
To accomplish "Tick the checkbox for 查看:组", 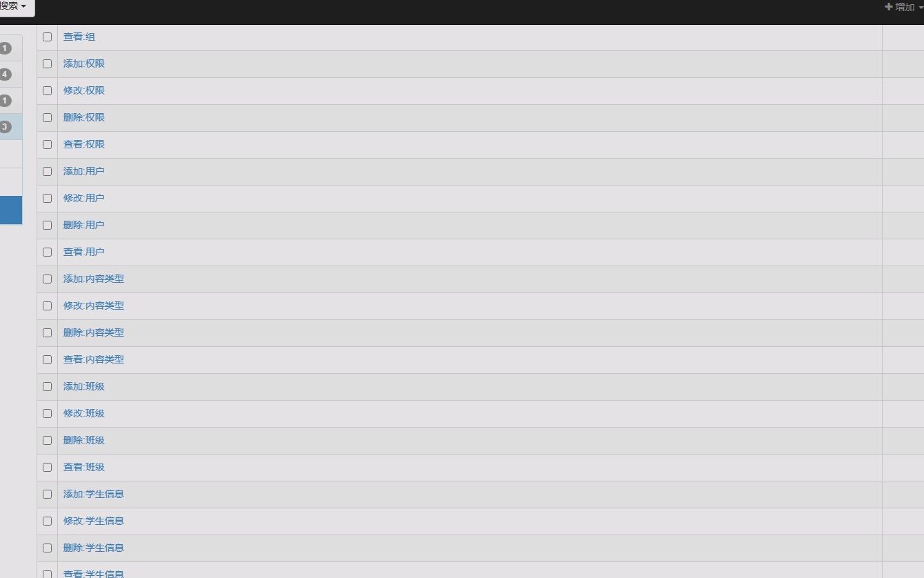I will tap(47, 37).
